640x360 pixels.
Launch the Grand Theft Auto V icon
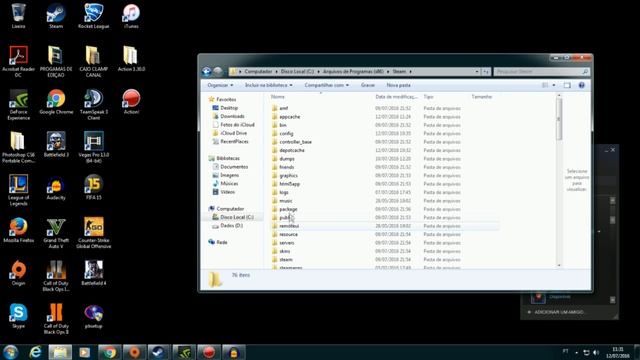coord(56,233)
